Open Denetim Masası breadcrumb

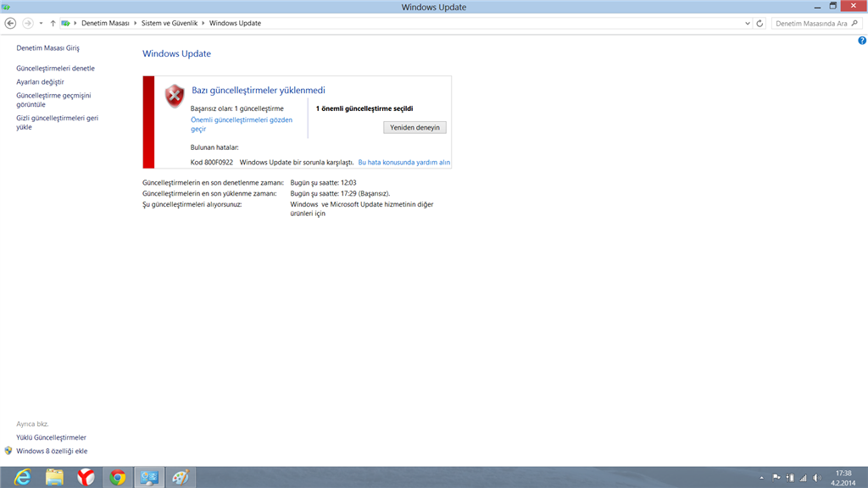105,23
